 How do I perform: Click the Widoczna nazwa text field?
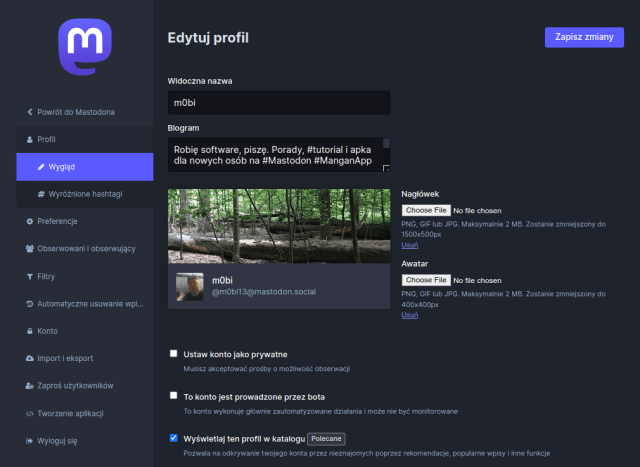pos(279,102)
